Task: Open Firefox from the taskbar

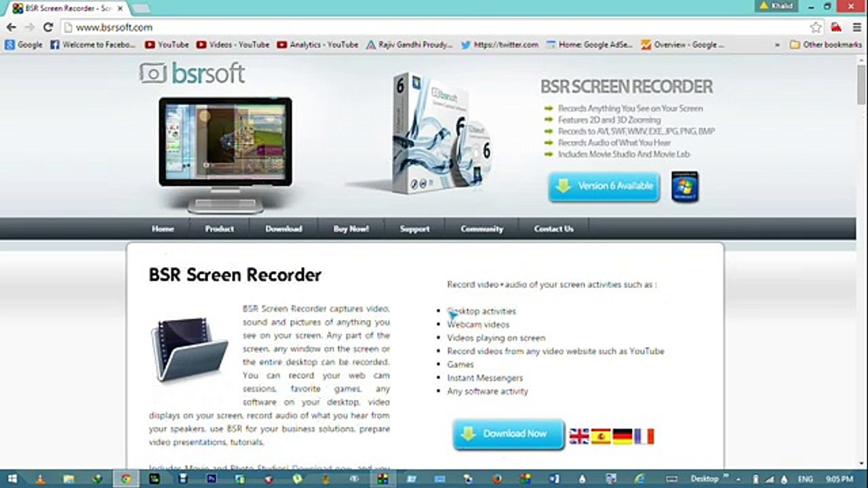Action: tap(497, 479)
